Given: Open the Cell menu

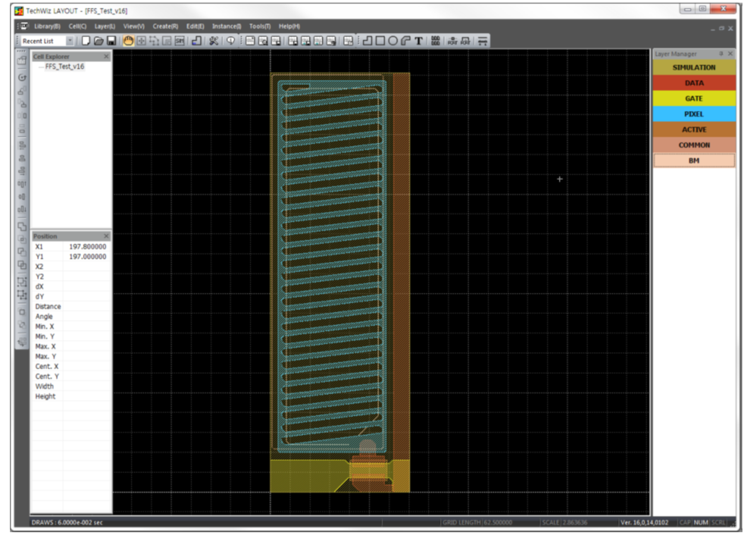Looking at the screenshot, I should click(x=78, y=26).
